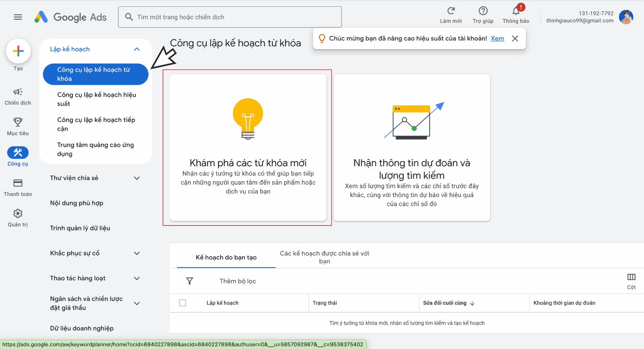Collapse the Lập kế hoạch section
Image resolution: width=644 pixels, height=349 pixels.
pos(137,49)
